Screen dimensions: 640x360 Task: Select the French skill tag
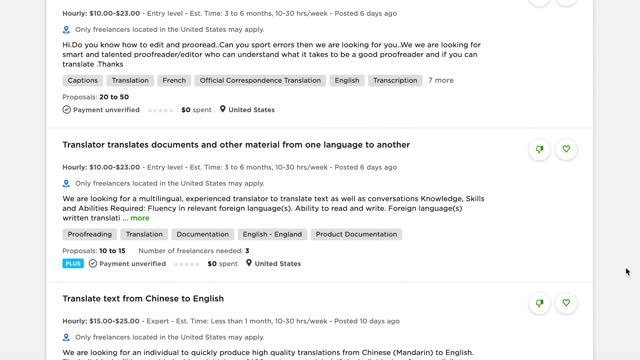[x=174, y=80]
